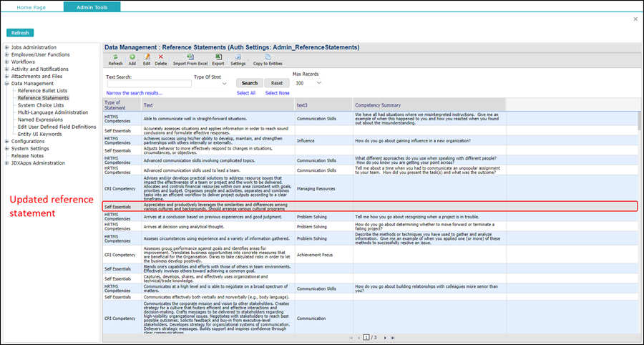
Task: Click the red Delete icon
Action: point(161,57)
